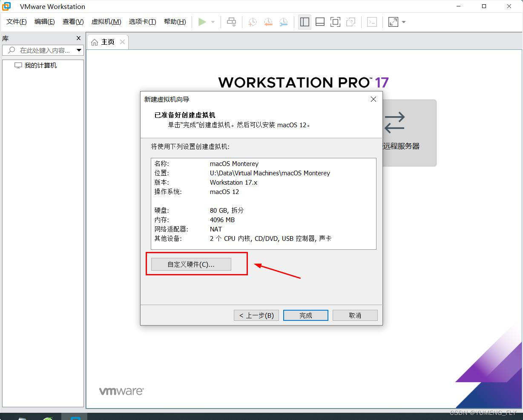Click 自定义硬件(C)... button
The height and width of the screenshot is (420, 523).
pos(191,264)
